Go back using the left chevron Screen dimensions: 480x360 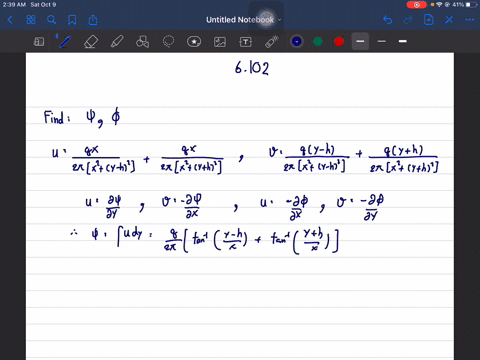coord(10,20)
